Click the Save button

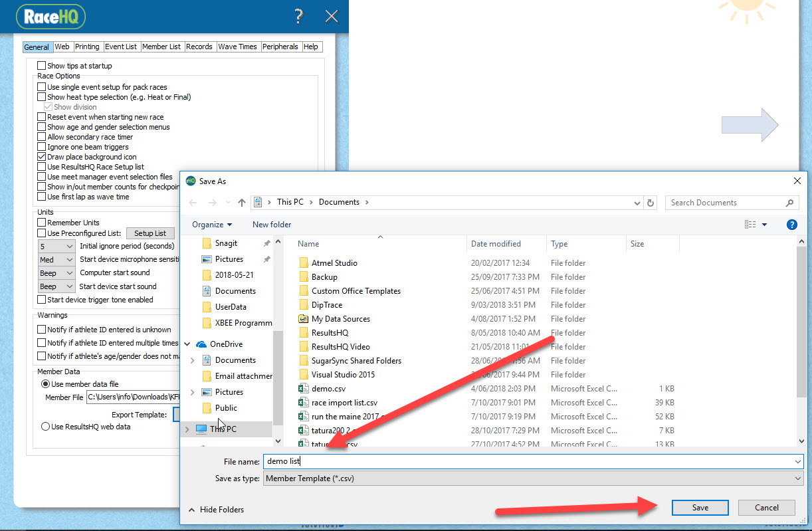[x=700, y=508]
